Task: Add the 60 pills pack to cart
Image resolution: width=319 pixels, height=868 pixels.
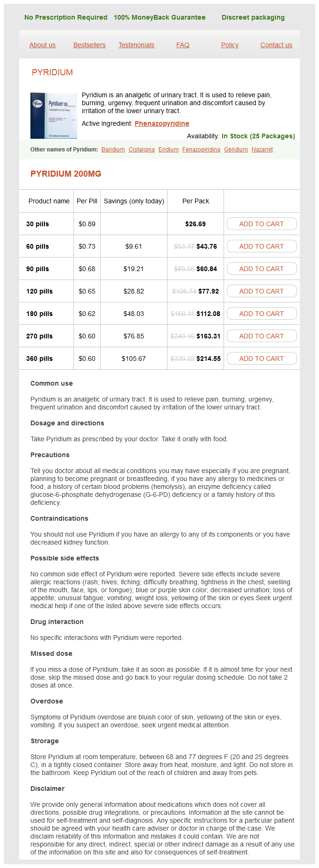Action: click(261, 246)
